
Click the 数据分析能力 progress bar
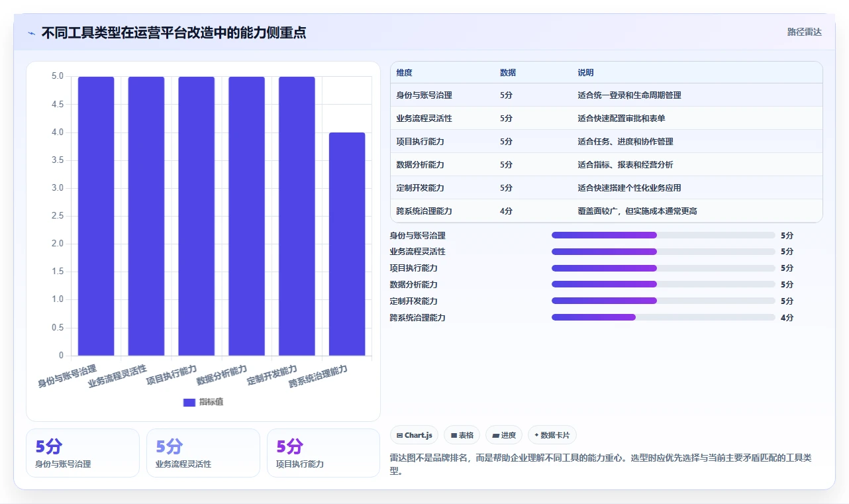click(x=663, y=284)
